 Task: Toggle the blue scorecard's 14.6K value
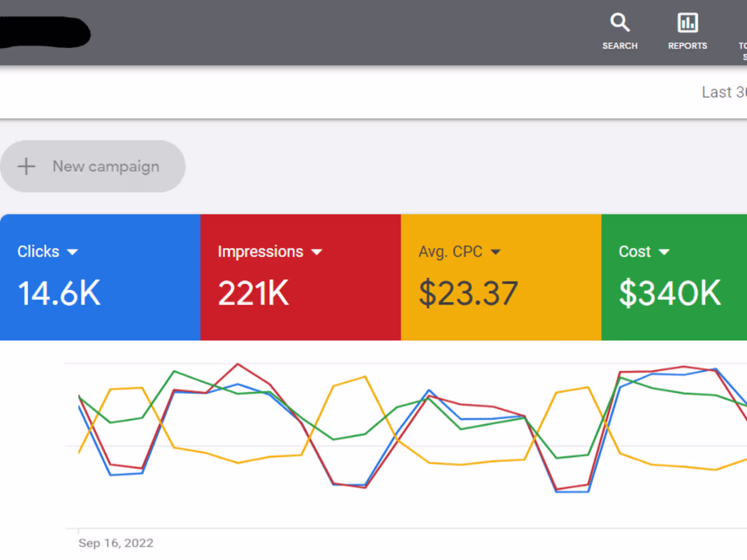[x=59, y=293]
